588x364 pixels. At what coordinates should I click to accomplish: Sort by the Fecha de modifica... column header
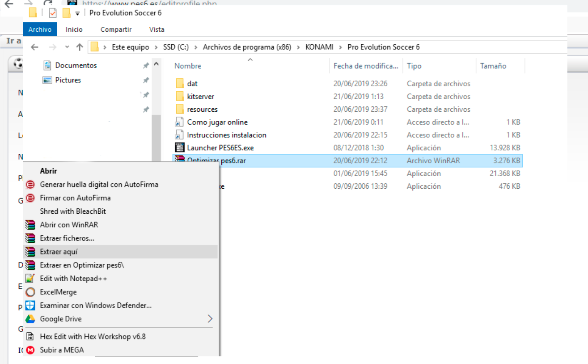pyautogui.click(x=366, y=66)
